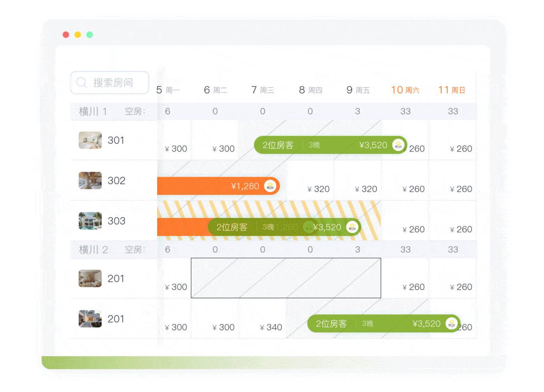The height and width of the screenshot is (392, 544).
Task: Click room name 302
Action: click(116, 181)
